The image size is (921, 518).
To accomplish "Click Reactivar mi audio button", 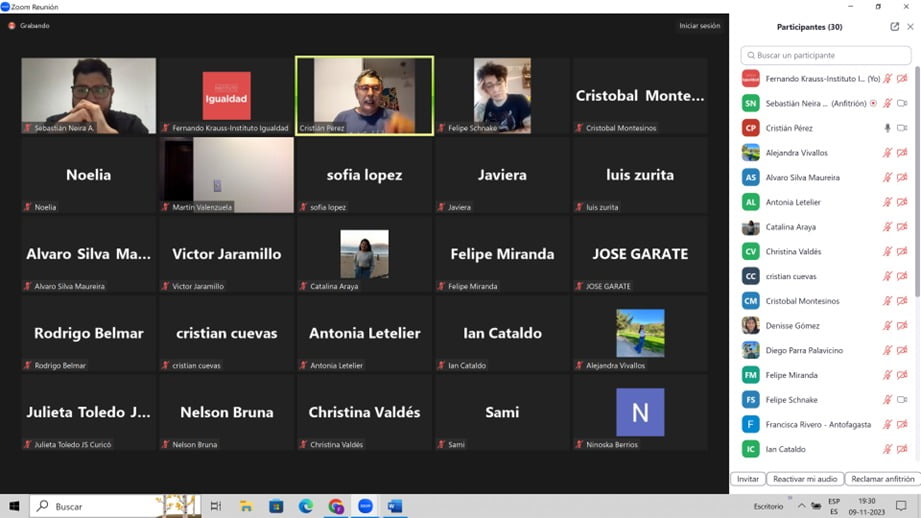I will point(805,479).
